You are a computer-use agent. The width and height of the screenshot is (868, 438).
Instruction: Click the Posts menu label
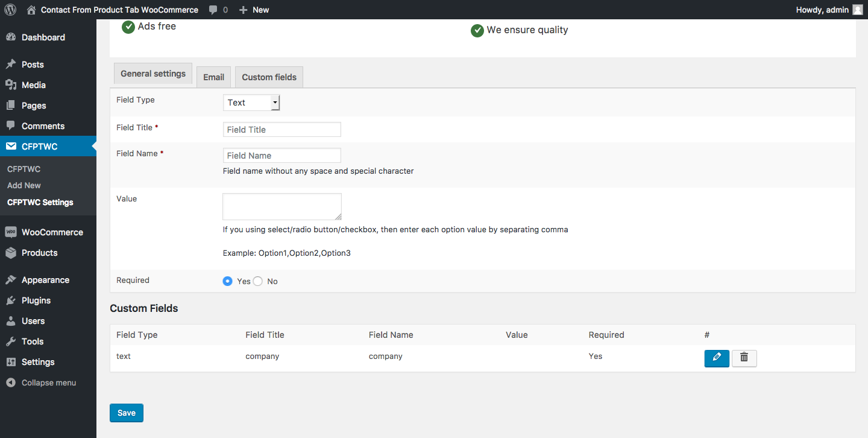(x=33, y=65)
